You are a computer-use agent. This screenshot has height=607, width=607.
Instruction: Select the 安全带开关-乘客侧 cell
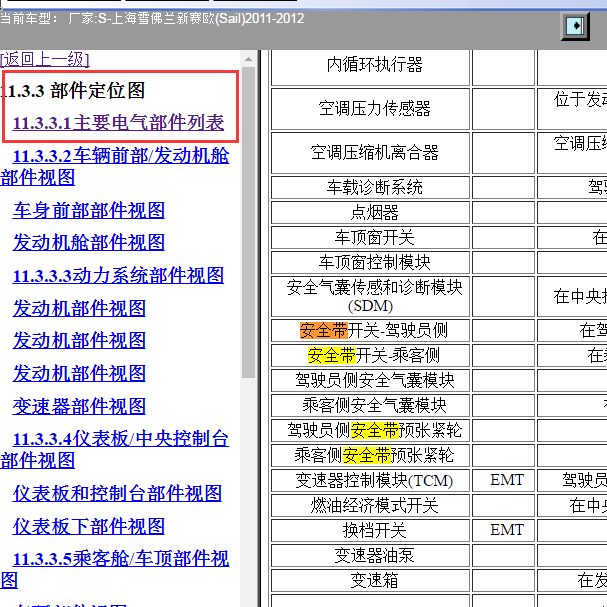tap(370, 355)
